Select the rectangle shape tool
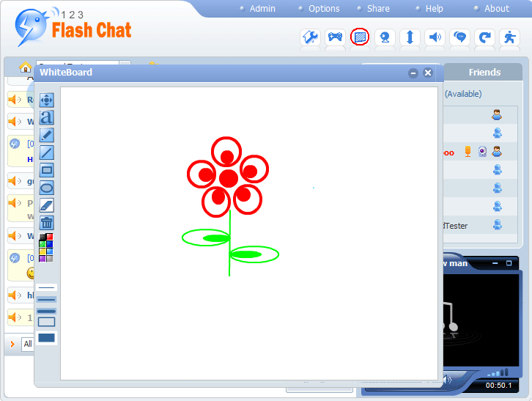 [46, 170]
